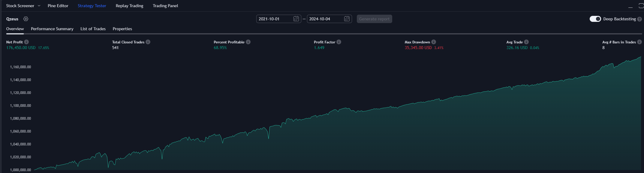Switch to Performance Summary tab
Image resolution: width=644 pixels, height=173 pixels.
[x=52, y=29]
